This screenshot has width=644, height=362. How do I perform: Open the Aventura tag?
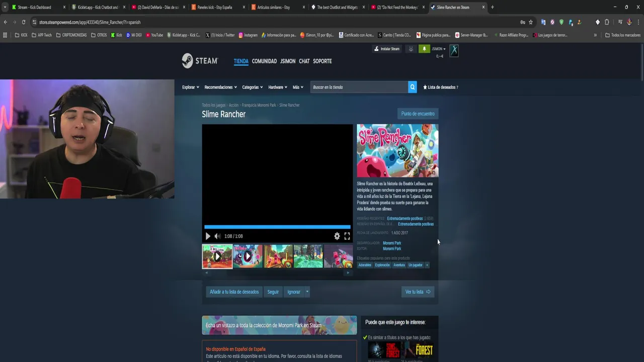click(399, 265)
